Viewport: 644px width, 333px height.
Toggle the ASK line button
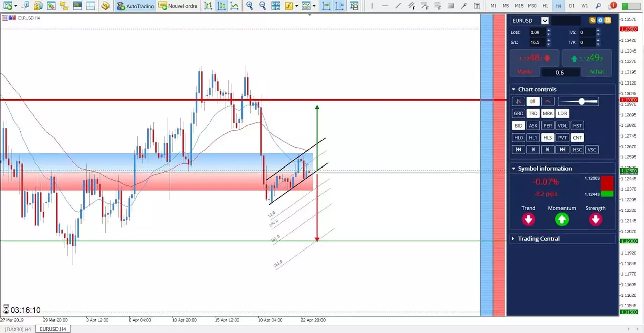click(533, 126)
